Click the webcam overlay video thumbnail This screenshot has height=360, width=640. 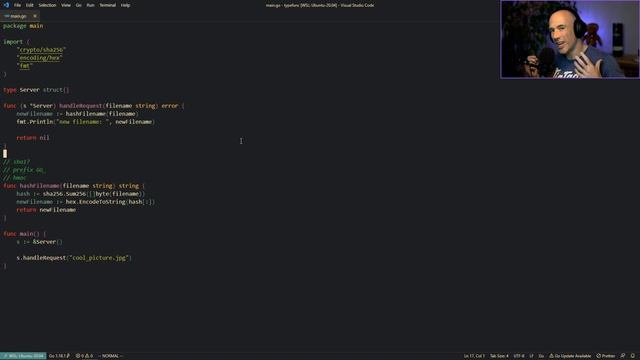point(570,39)
